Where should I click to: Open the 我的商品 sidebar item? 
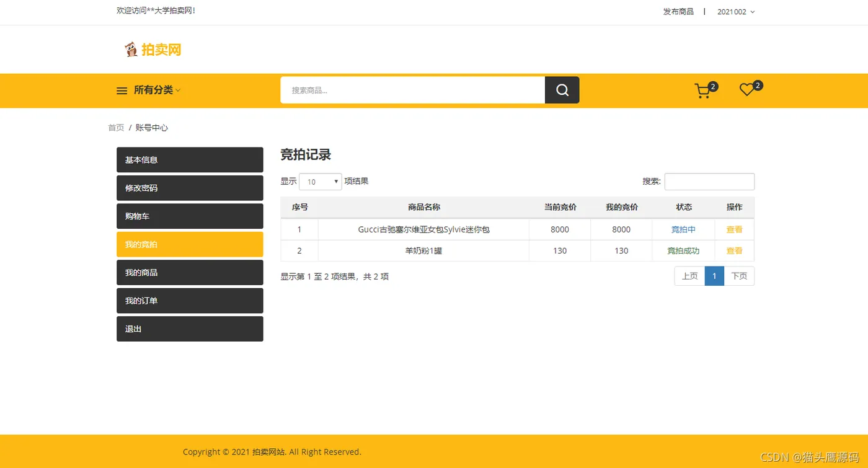[x=190, y=273]
